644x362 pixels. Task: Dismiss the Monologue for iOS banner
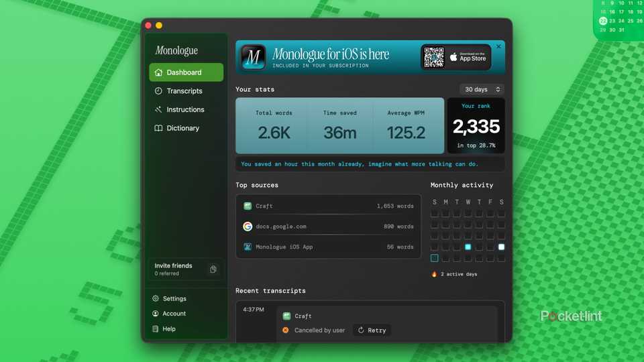(x=498, y=46)
